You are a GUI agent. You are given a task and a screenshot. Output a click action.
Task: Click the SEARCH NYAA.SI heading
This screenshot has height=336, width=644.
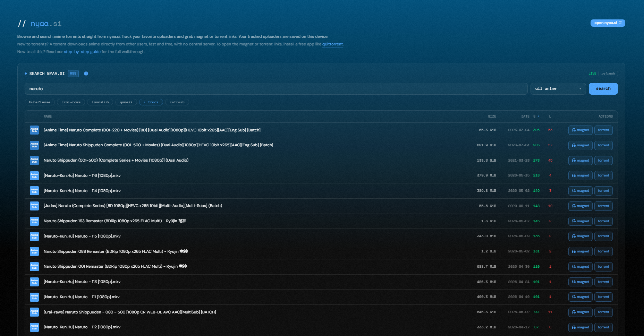coord(47,74)
